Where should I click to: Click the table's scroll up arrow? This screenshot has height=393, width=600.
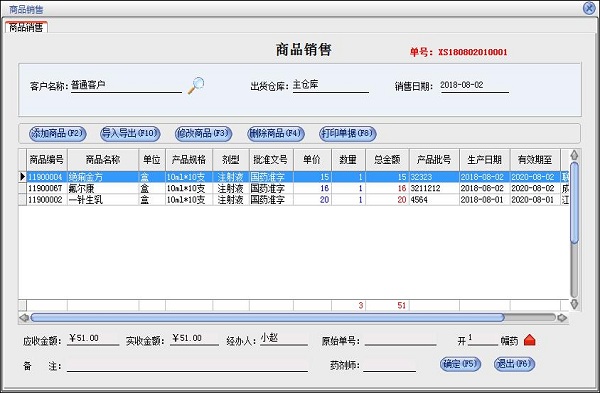coord(574,155)
